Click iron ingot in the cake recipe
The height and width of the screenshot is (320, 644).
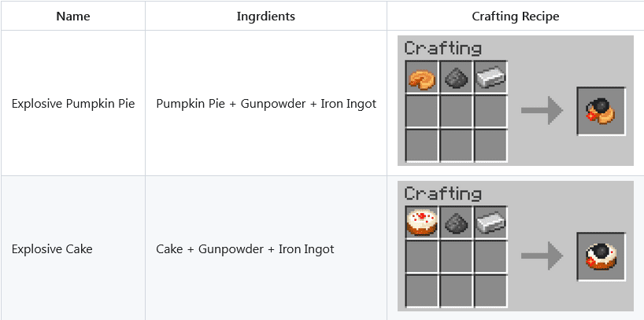(x=490, y=223)
